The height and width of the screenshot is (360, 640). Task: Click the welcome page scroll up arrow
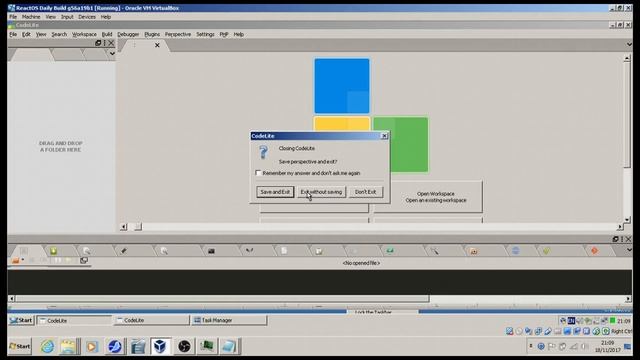(627, 59)
